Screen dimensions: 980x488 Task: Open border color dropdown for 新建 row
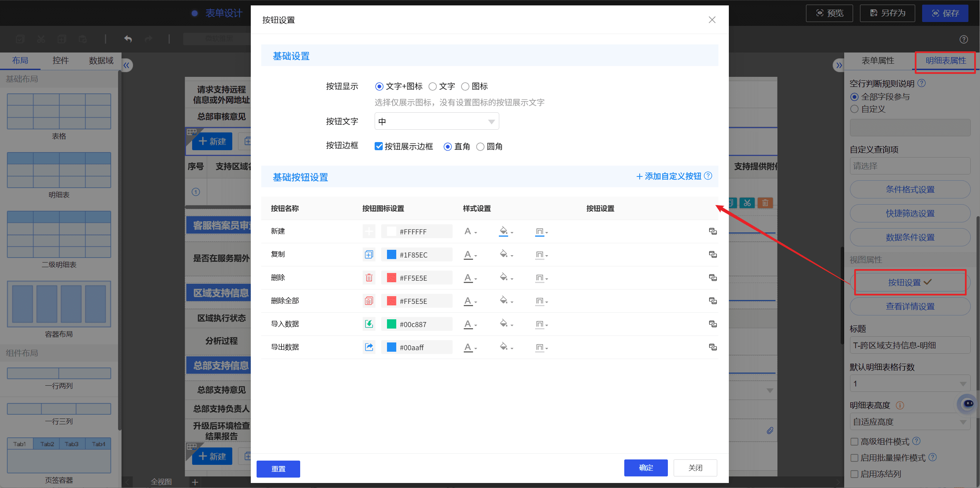tap(541, 232)
